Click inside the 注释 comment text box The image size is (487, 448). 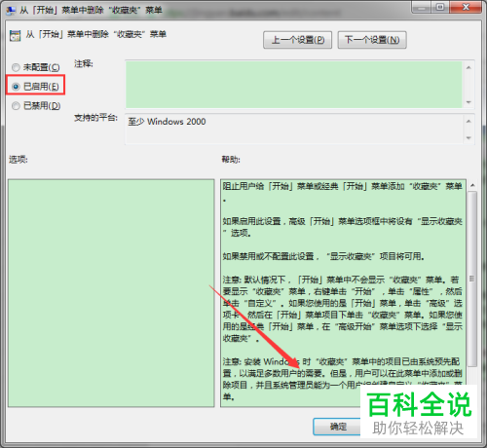[x=294, y=85]
